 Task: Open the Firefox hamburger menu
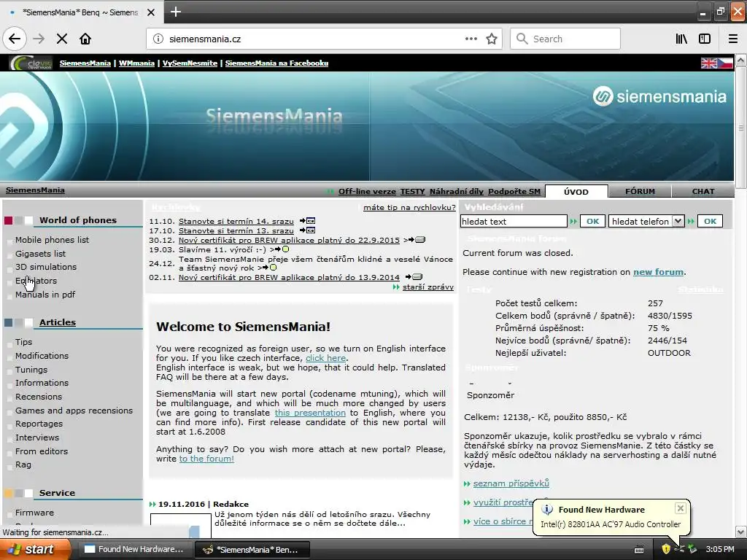coord(733,39)
